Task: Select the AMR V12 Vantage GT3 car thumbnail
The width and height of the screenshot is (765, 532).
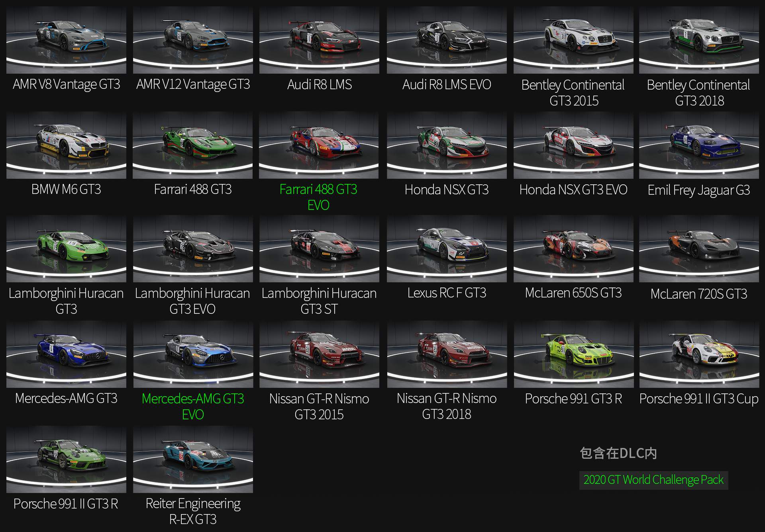Action: coord(193,40)
